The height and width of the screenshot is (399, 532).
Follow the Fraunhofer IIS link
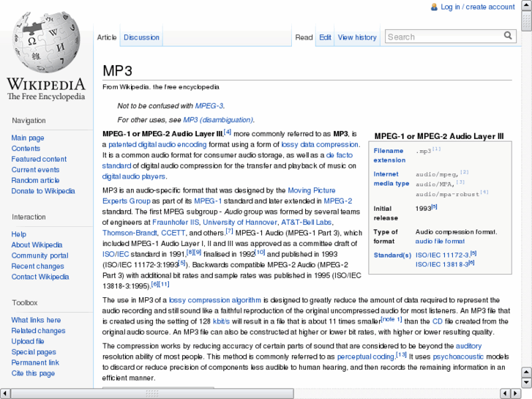click(x=176, y=223)
